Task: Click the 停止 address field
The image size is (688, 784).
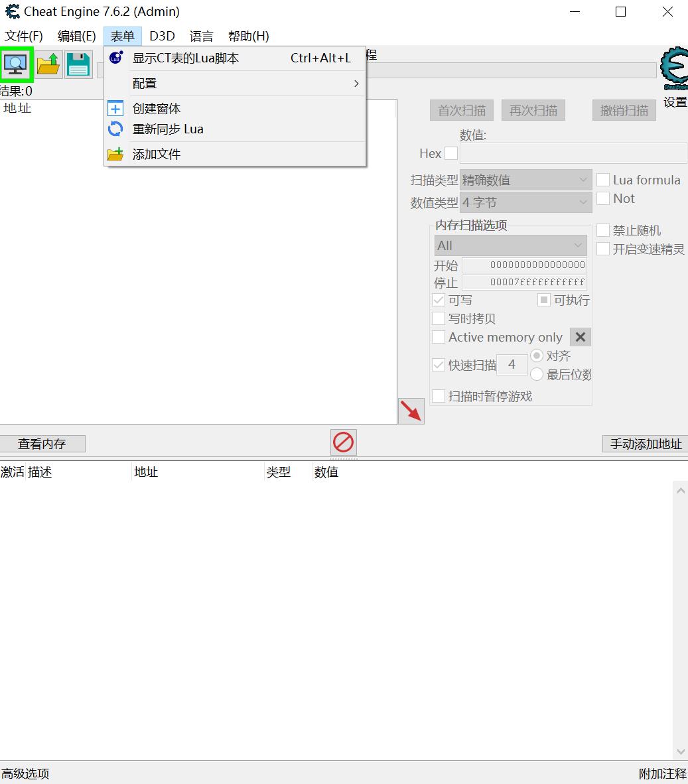Action: tap(524, 282)
